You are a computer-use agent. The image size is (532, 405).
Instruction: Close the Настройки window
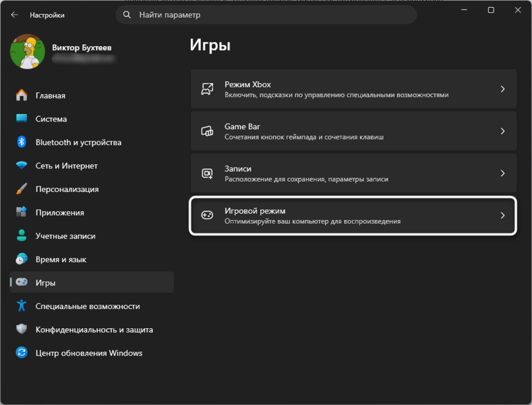[x=517, y=10]
